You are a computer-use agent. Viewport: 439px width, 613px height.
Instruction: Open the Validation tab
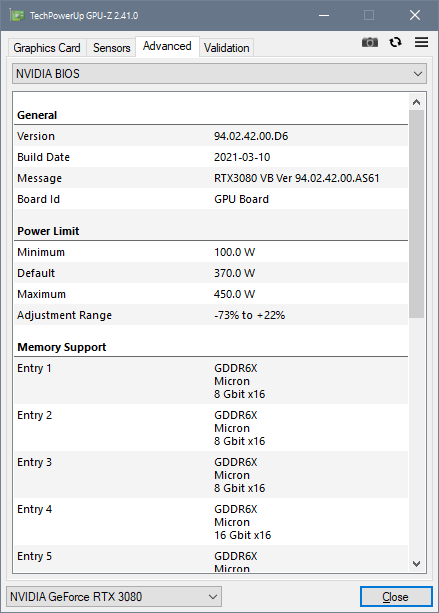227,48
